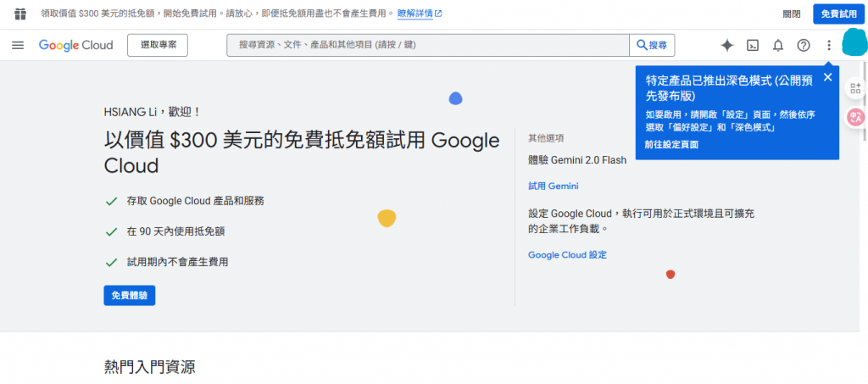Open the help question mark icon

tap(804, 46)
